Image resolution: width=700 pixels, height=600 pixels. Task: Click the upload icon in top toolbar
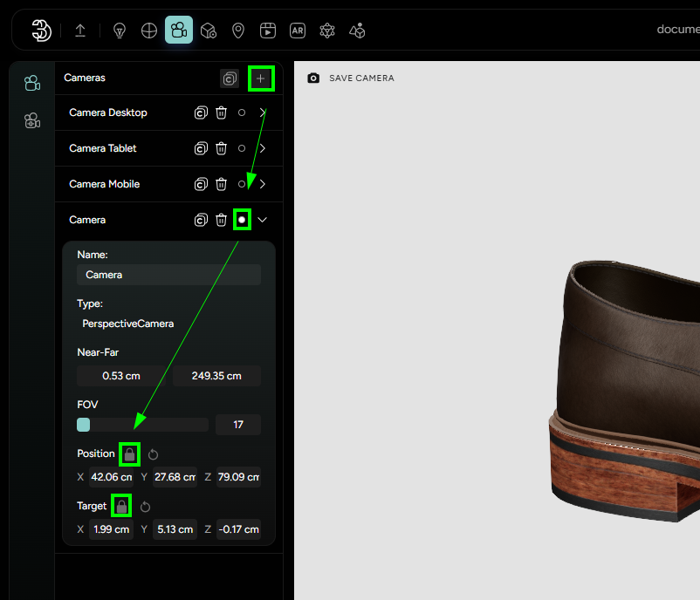80,31
